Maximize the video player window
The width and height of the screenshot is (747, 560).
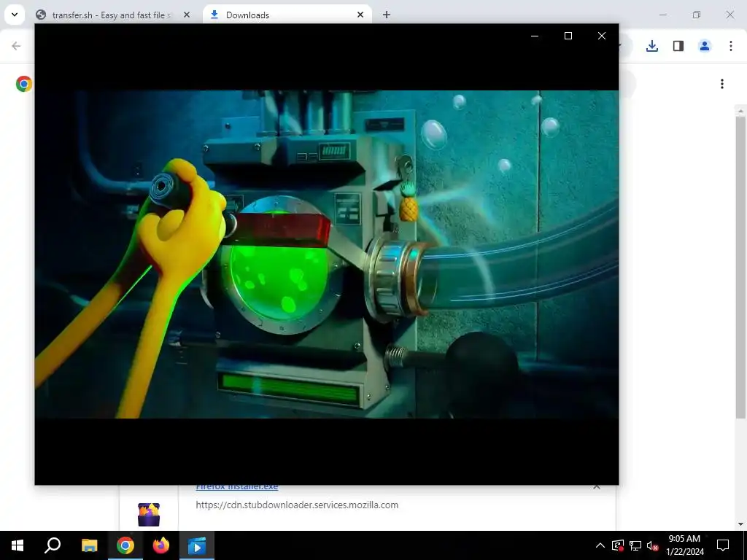[x=568, y=36]
